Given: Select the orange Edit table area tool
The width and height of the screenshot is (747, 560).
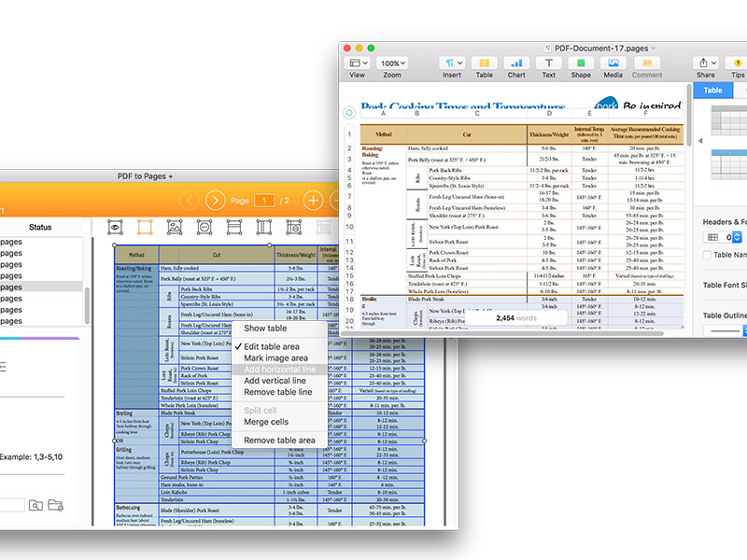Looking at the screenshot, I should point(145,227).
